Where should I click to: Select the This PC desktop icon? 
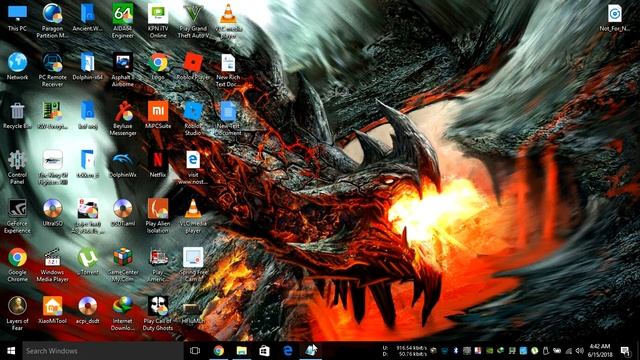click(17, 18)
